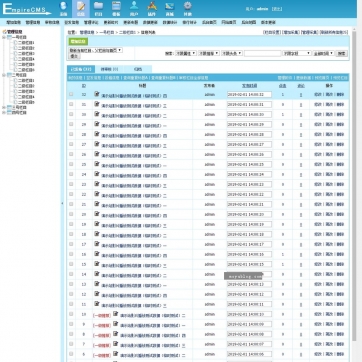
Task: Click the edit-note icon in row ID 24
Action: [97, 174]
